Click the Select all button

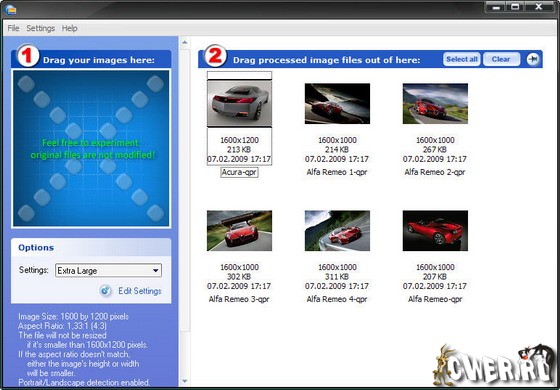pyautogui.click(x=462, y=59)
